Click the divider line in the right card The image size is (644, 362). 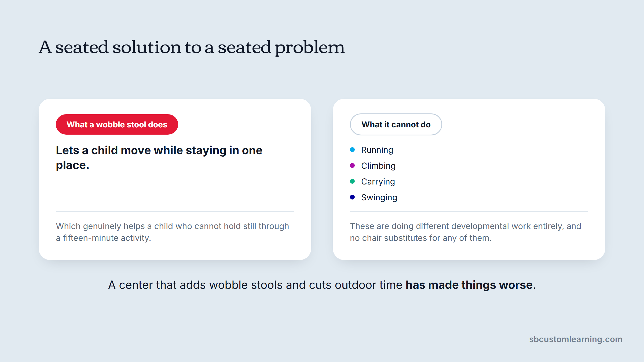click(x=469, y=211)
